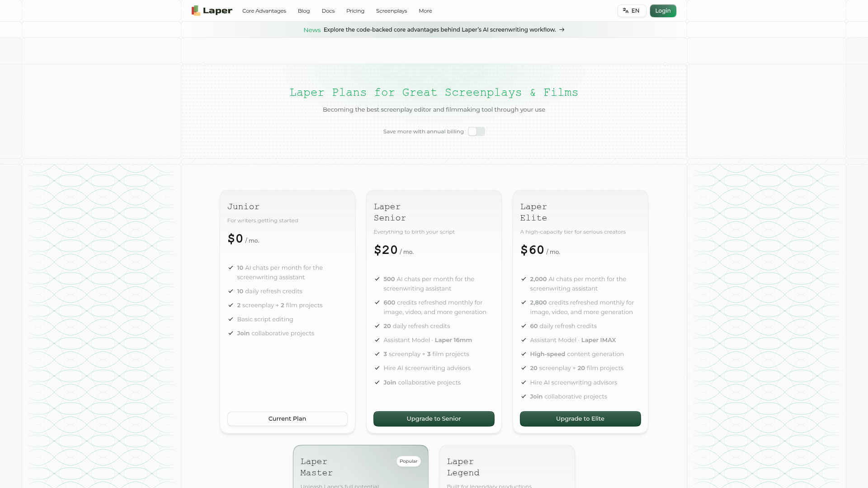
Task: Click 'For writers getting started' text
Action: click(263, 221)
